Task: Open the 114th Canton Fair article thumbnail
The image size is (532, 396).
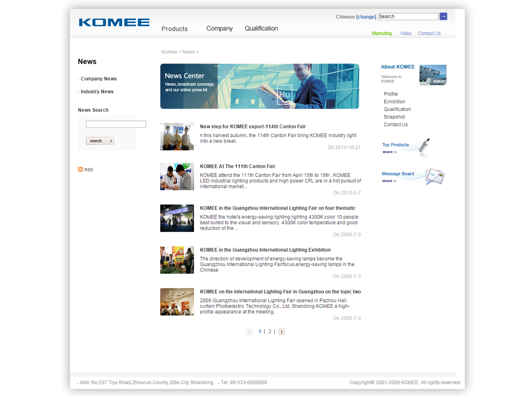Action: tap(177, 136)
